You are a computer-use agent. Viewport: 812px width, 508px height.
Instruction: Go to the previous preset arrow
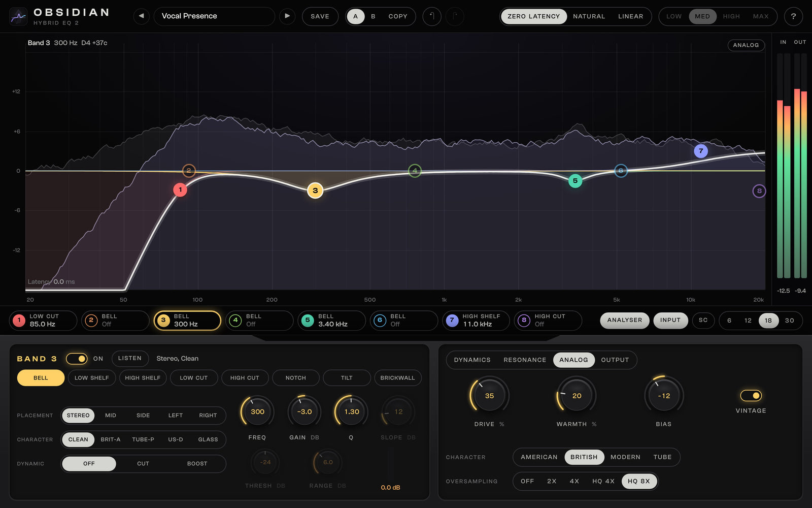tap(142, 16)
